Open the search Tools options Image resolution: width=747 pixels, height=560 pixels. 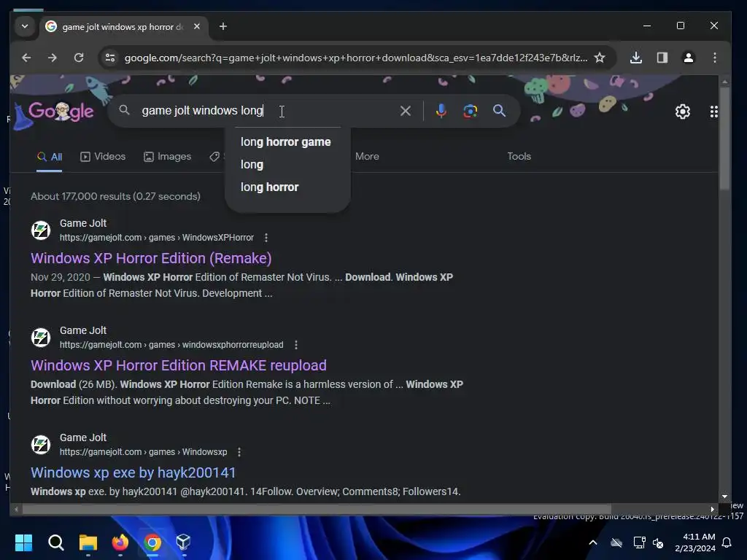coord(519,156)
